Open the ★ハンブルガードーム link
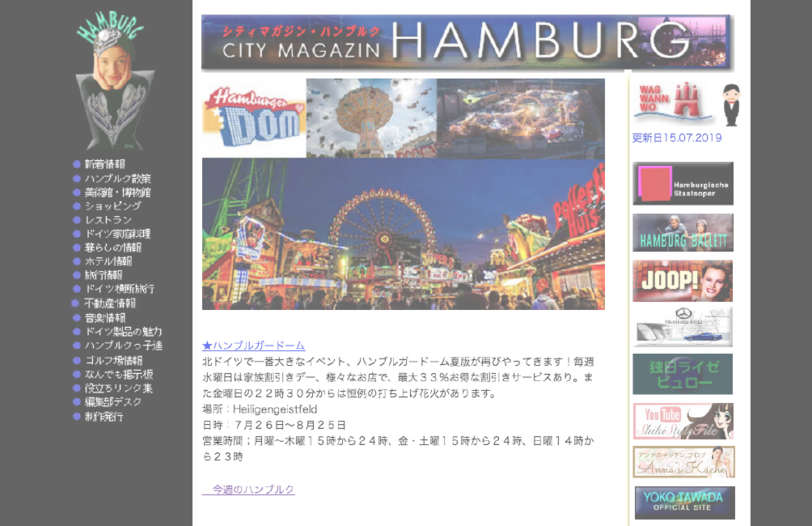The height and width of the screenshot is (526, 812). coord(253,346)
